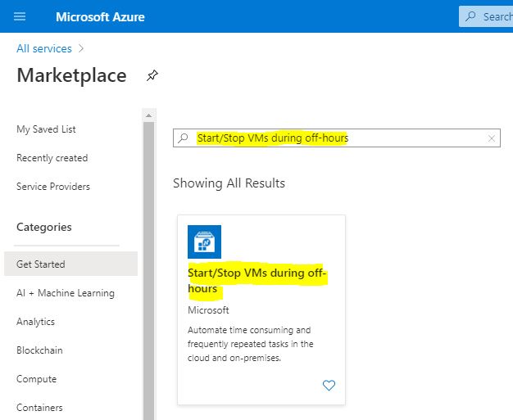The image size is (513, 420).
Task: Open the Start/Stop VMs during off-hours title
Action: (256, 281)
